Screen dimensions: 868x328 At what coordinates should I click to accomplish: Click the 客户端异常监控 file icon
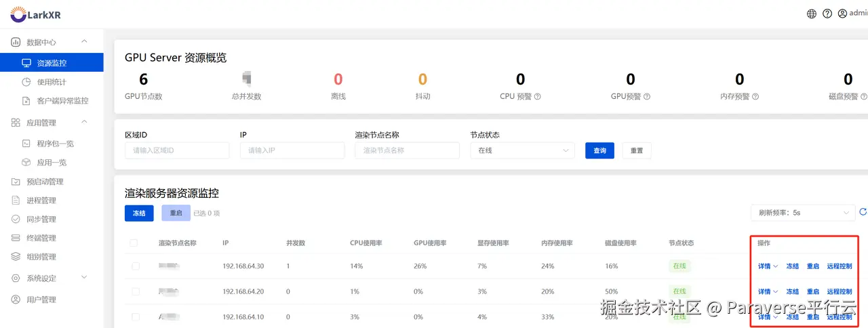click(x=26, y=101)
